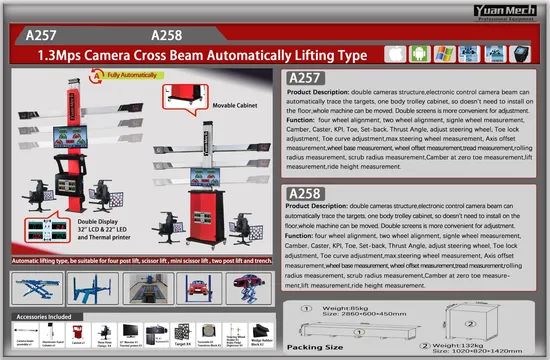This screenshot has height=360, width=550.
Task: Click the Apple logo icon
Action: click(x=395, y=54)
